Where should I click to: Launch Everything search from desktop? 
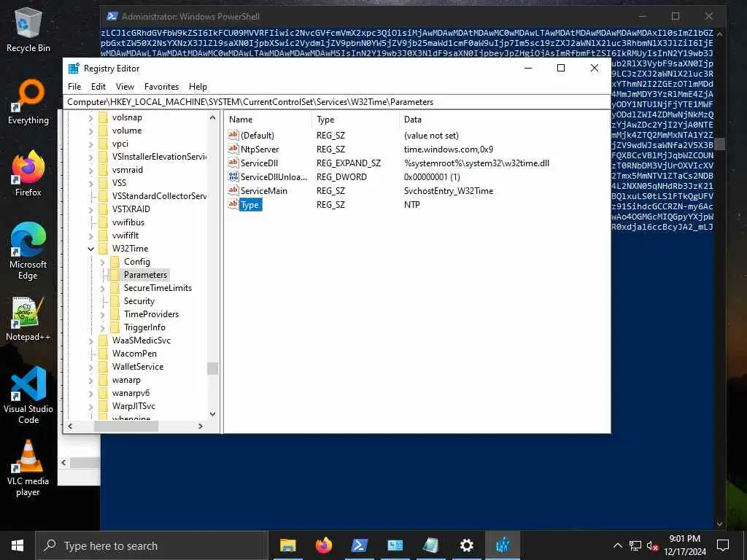[28, 102]
